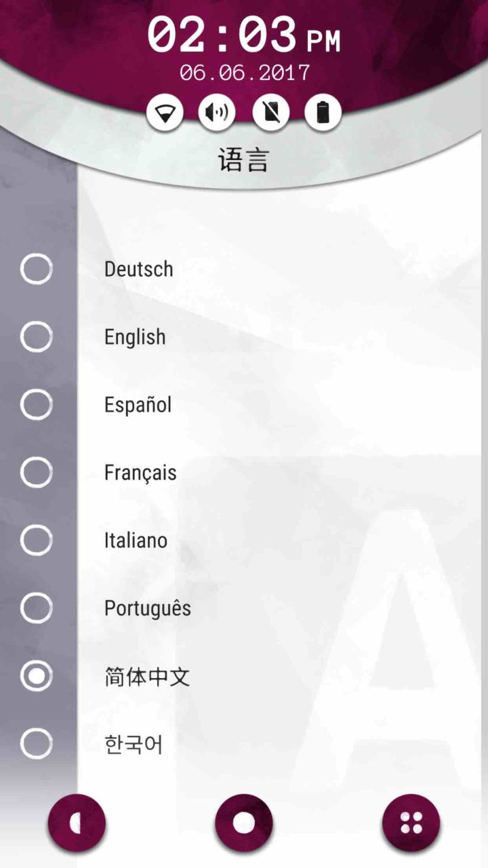488x868 pixels.
Task: Select the Deutsch radio button
Action: pyautogui.click(x=37, y=269)
